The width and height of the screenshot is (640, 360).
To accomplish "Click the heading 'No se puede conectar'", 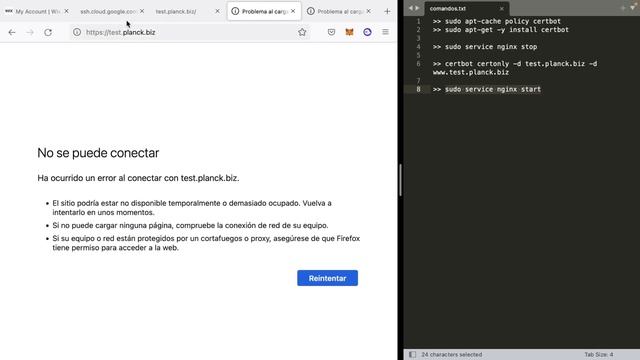I will pyautogui.click(x=98, y=153).
